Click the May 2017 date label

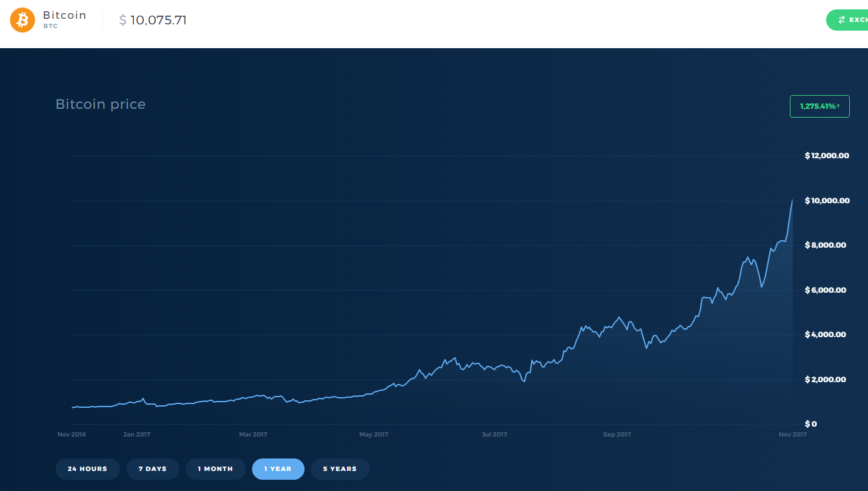[x=374, y=434]
